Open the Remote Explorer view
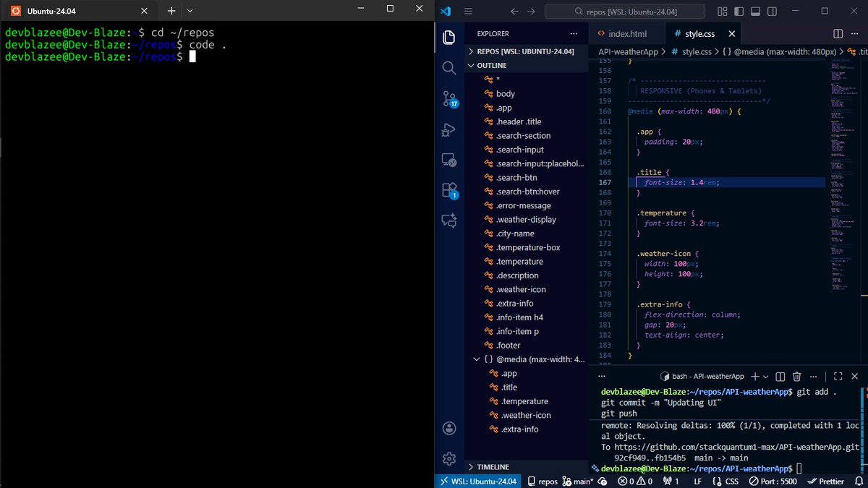The width and height of the screenshot is (868, 488). click(448, 160)
